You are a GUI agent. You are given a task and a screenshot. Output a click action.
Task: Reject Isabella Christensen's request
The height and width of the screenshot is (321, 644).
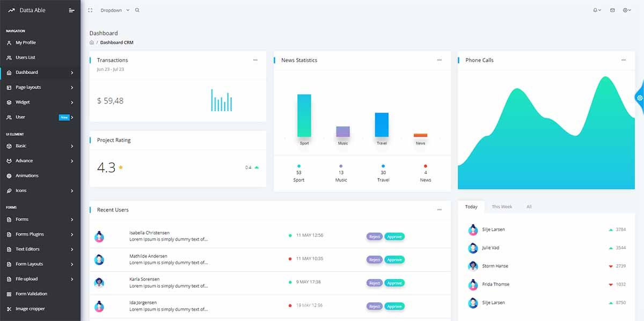point(375,236)
